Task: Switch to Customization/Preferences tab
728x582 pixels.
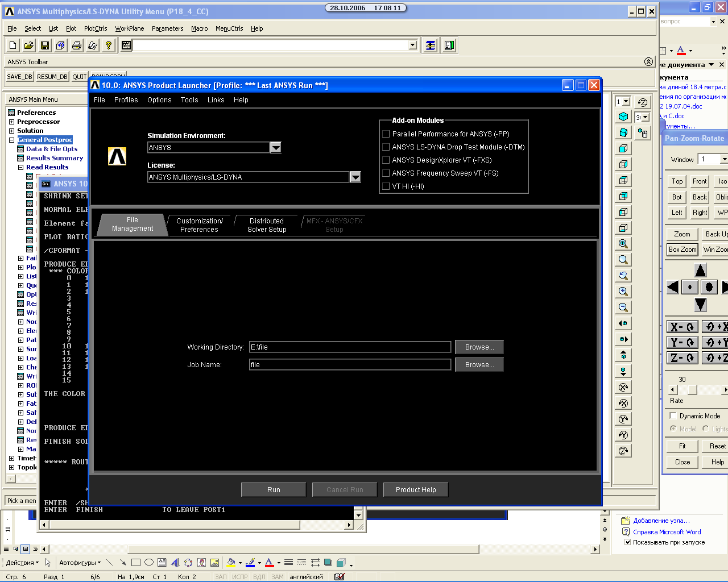Action: 199,225
